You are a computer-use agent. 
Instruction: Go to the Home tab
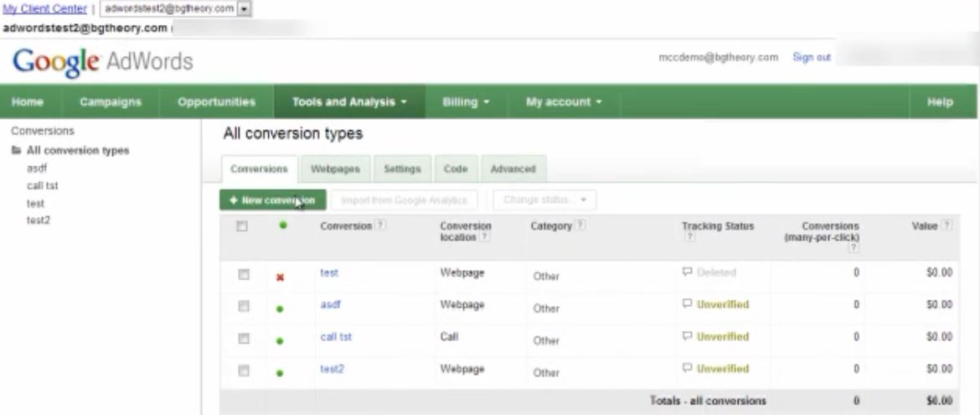click(x=28, y=102)
